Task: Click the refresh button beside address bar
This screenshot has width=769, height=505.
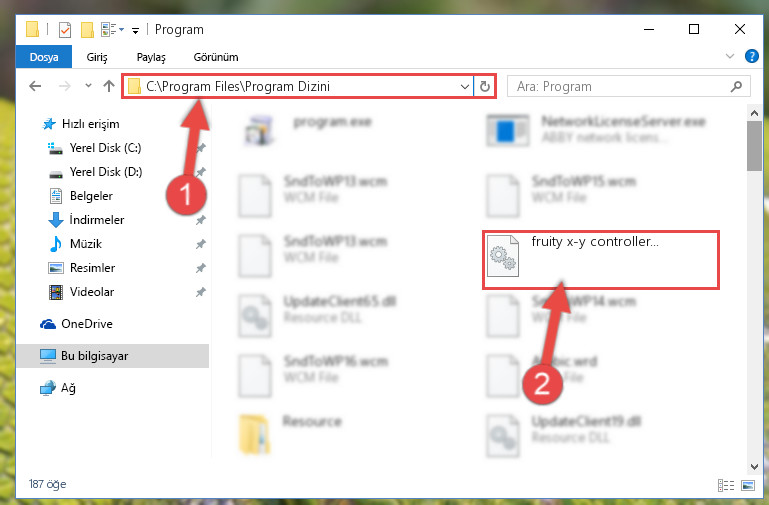Action: (485, 86)
